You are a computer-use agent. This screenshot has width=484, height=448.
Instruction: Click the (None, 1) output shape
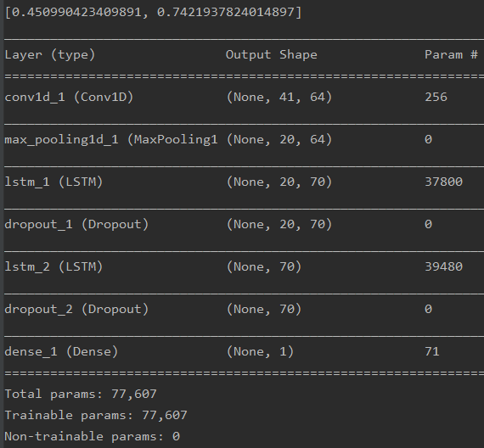[260, 351]
